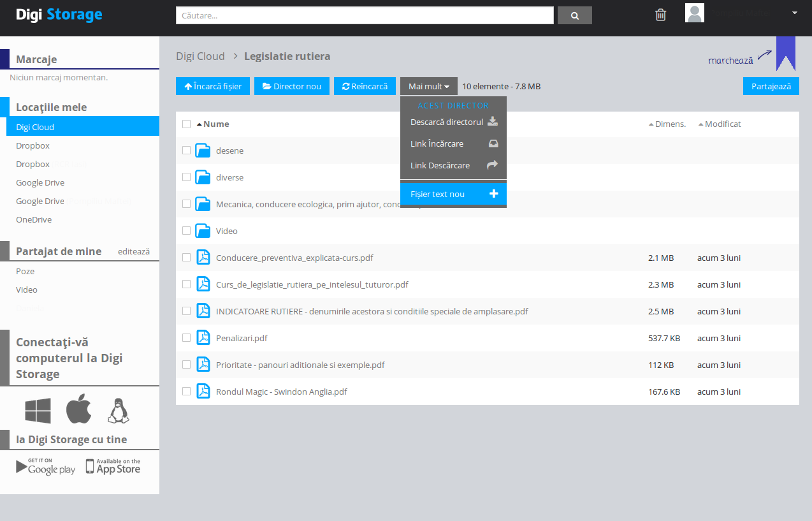This screenshot has height=521, width=812.
Task: Collapse the Mai mult dropdown
Action: coord(428,86)
